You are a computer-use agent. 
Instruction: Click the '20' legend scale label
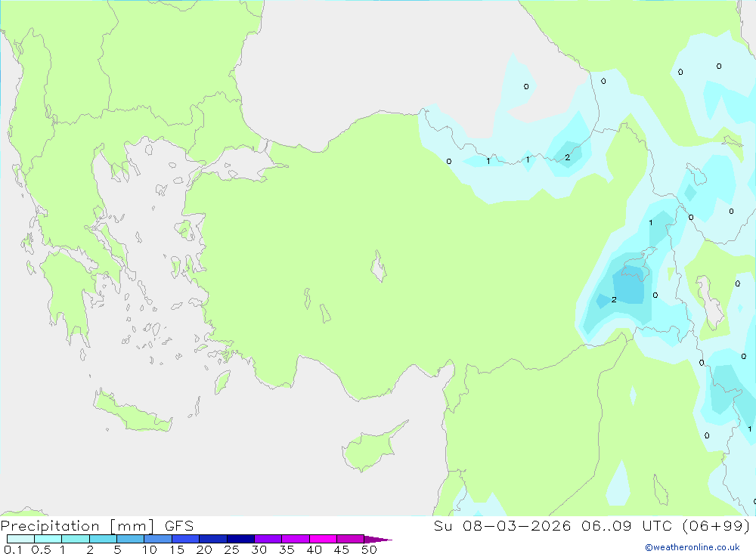click(204, 549)
